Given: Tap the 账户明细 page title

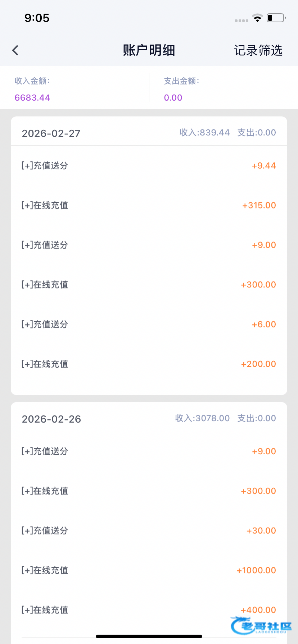Looking at the screenshot, I should [x=149, y=50].
